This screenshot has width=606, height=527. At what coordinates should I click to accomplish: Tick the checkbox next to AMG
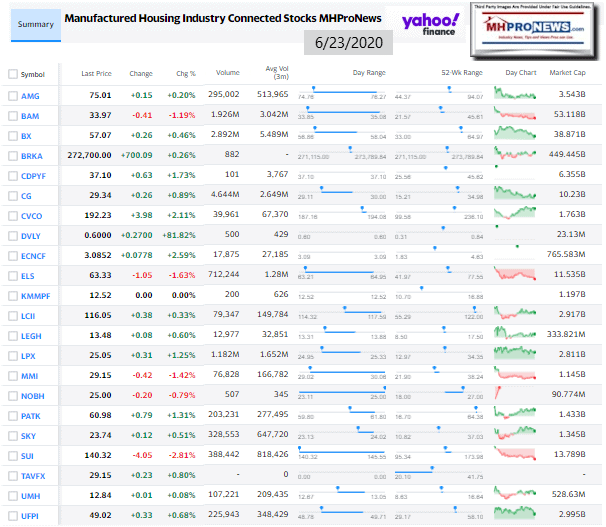point(13,96)
